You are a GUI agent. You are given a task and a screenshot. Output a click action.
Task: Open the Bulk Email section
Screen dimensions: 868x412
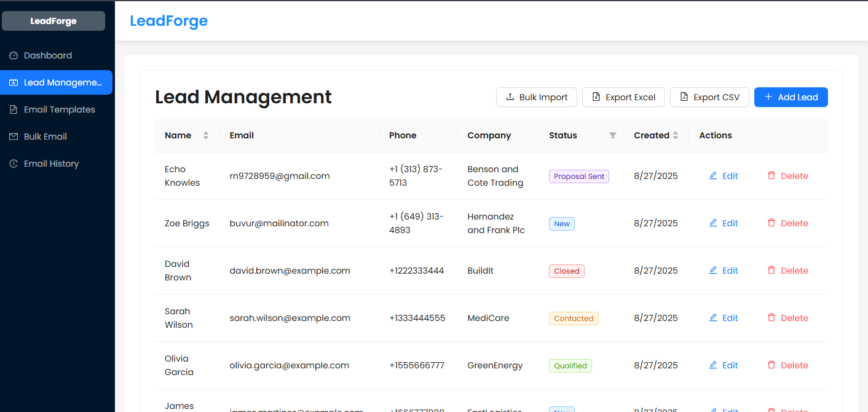tap(56, 137)
